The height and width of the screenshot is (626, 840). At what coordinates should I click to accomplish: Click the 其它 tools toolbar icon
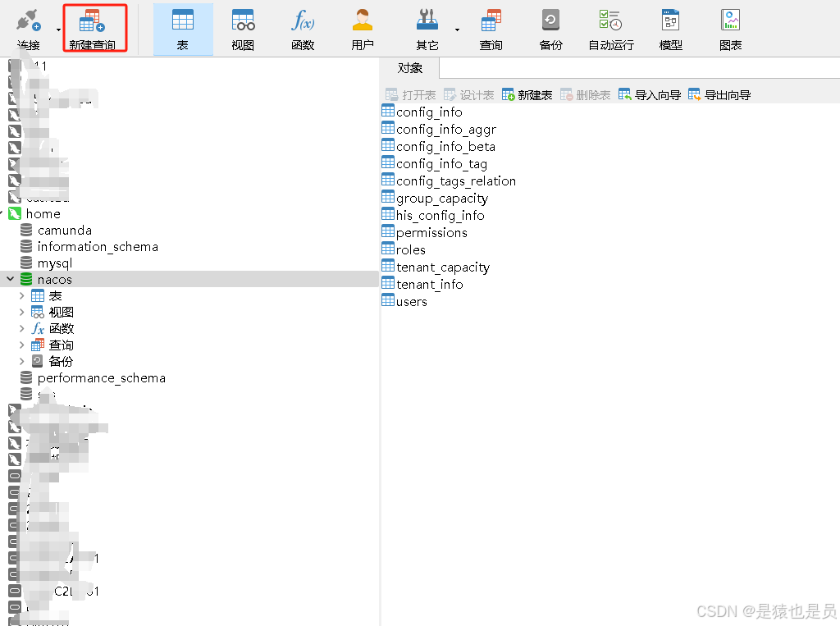click(x=427, y=21)
